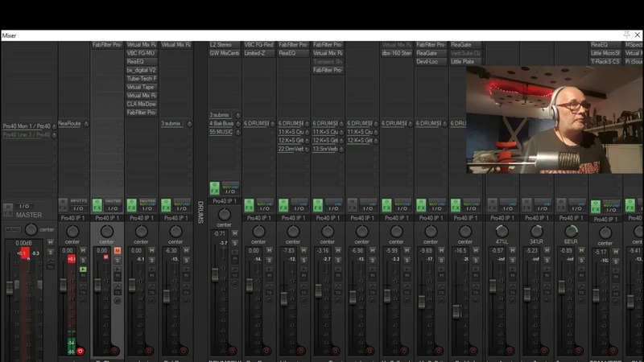
Task: Unmute the selected track with red M button
Action: click(x=118, y=250)
